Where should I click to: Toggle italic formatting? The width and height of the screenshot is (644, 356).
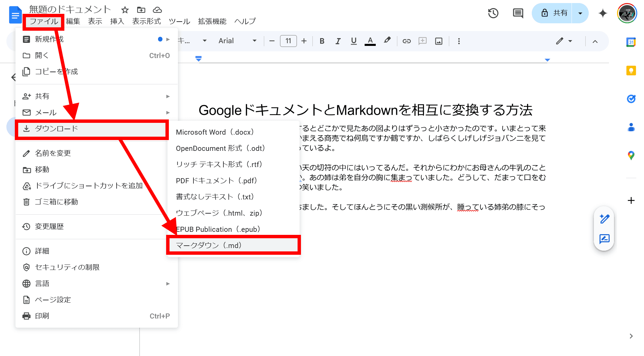pos(338,41)
